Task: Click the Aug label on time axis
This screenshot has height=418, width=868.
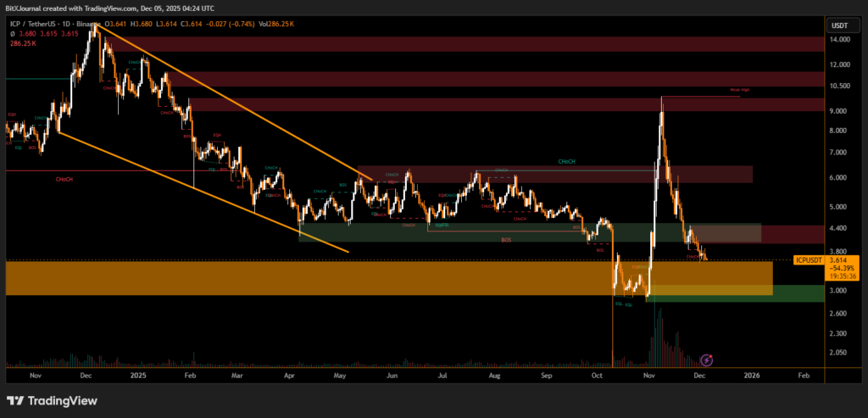Action: (x=495, y=374)
